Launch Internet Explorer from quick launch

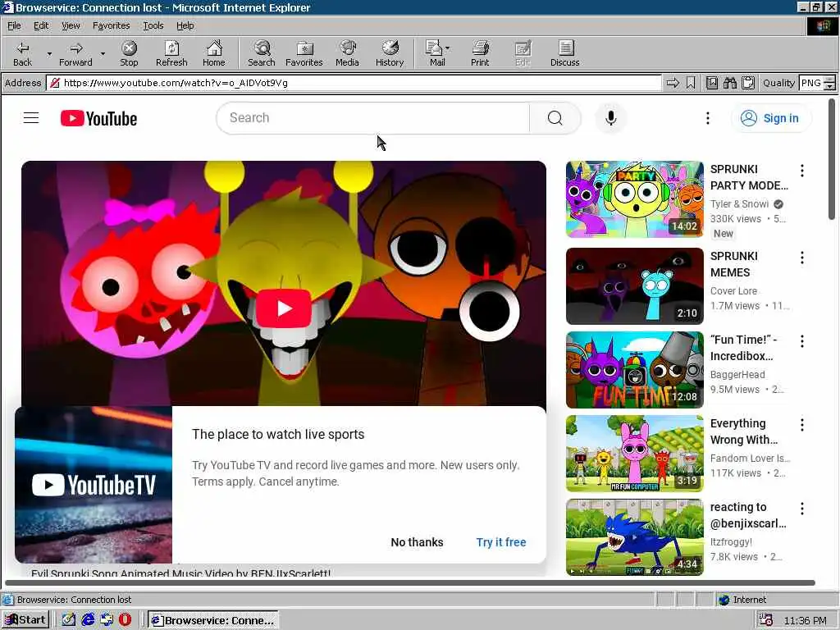point(88,620)
